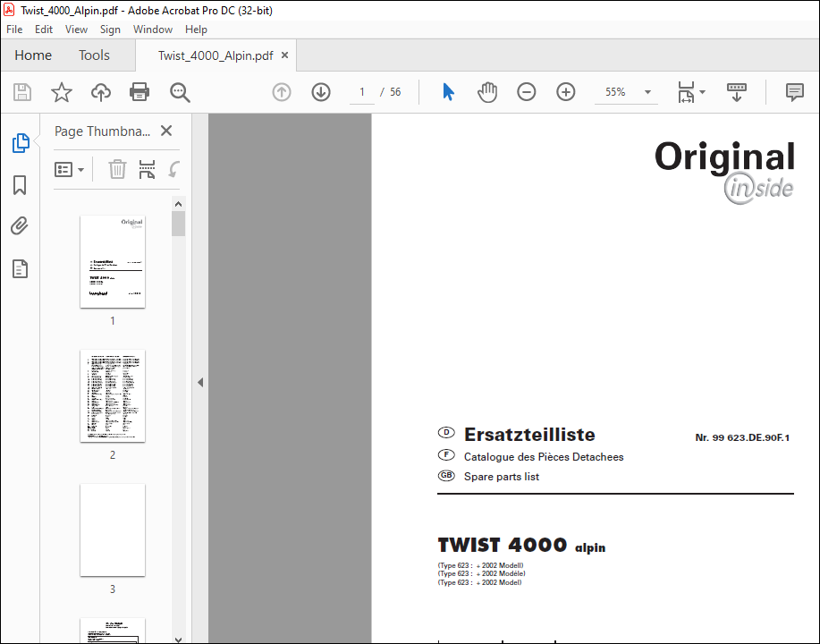Open the Bookmarks panel
Viewport: 820px width, 644px height.
pos(20,185)
